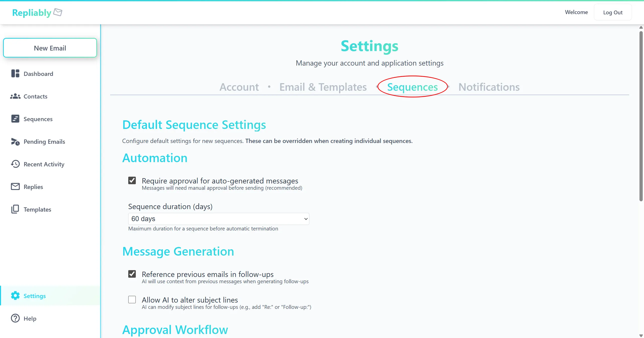Screen dimensions: 644x338
Task: Uncheck require approval for auto-generated messages
Action: click(x=132, y=181)
